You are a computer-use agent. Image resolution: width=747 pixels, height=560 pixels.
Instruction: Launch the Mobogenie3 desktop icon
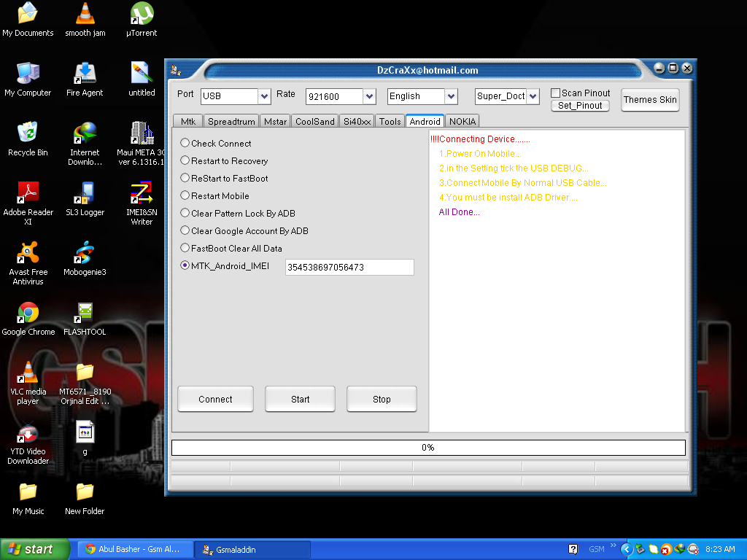(x=85, y=253)
